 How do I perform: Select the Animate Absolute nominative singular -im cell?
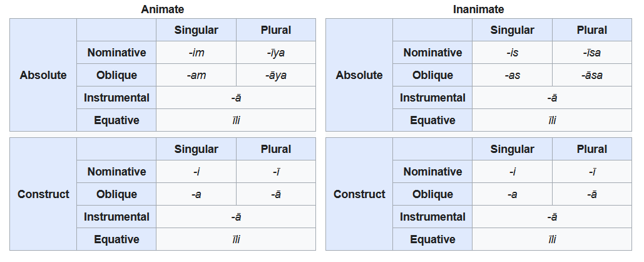click(197, 53)
